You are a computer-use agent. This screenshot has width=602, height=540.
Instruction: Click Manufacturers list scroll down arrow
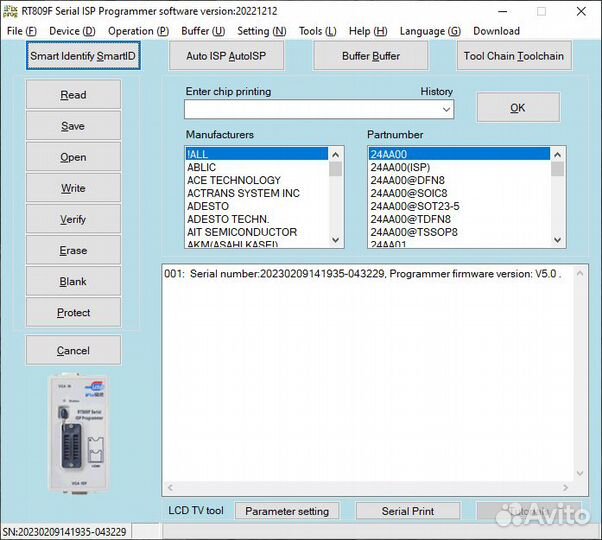[336, 240]
